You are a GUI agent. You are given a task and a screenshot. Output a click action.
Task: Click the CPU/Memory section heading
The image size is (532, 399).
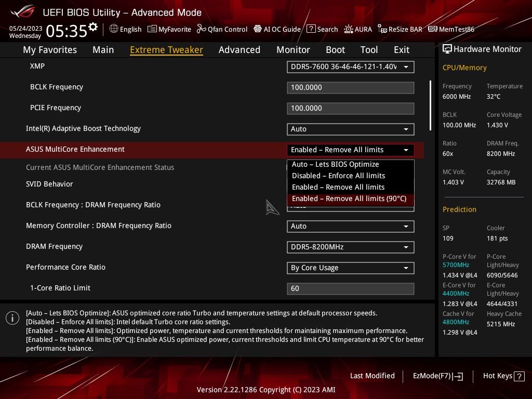tap(464, 68)
